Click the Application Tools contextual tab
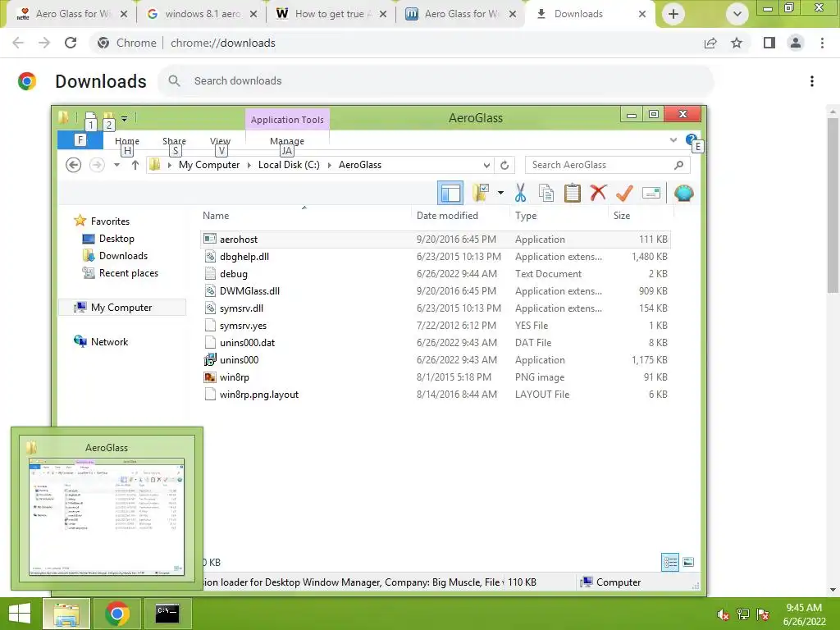The height and width of the screenshot is (630, 840). coord(287,120)
